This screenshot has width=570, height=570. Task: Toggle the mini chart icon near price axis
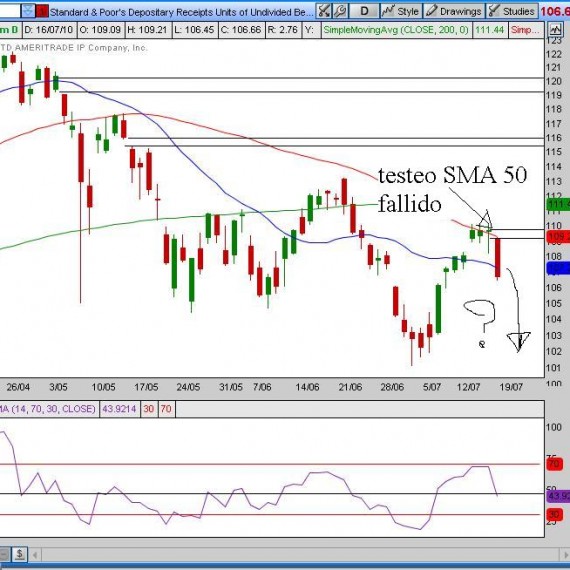pyautogui.click(x=556, y=29)
